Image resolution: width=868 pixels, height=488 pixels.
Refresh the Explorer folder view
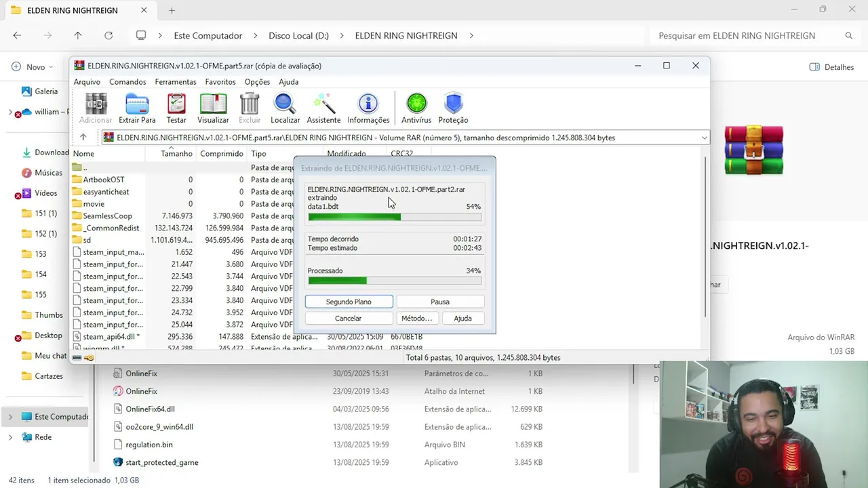(108, 35)
